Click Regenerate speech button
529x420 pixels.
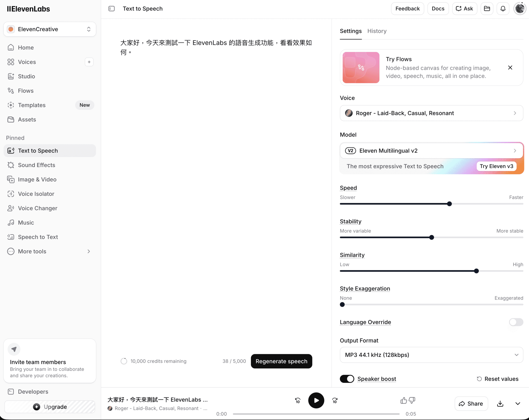pyautogui.click(x=281, y=361)
